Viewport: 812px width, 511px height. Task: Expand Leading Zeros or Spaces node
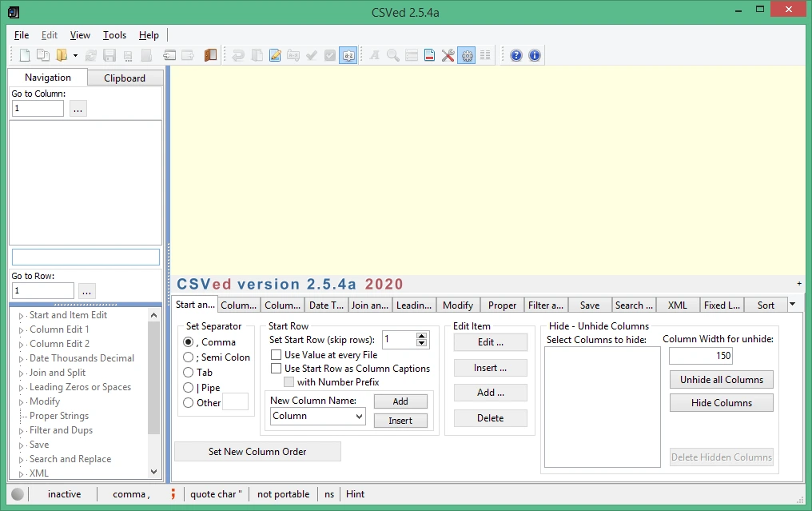22,388
